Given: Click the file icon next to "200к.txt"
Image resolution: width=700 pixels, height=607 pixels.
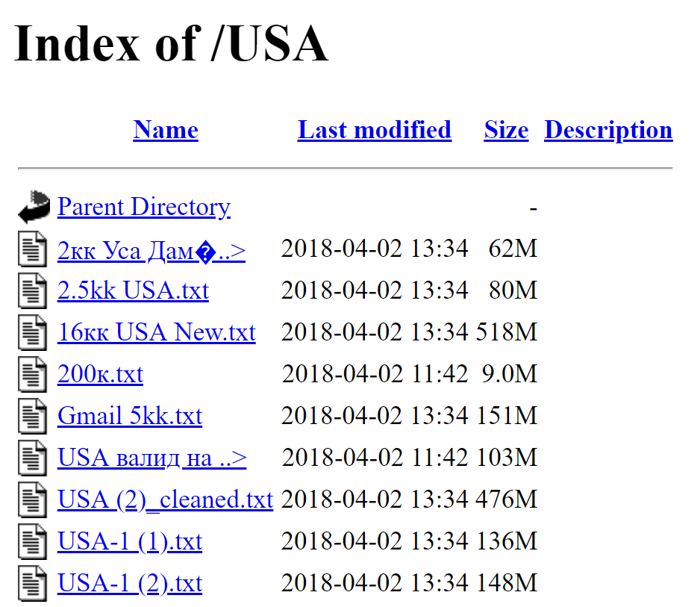Looking at the screenshot, I should click(31, 374).
